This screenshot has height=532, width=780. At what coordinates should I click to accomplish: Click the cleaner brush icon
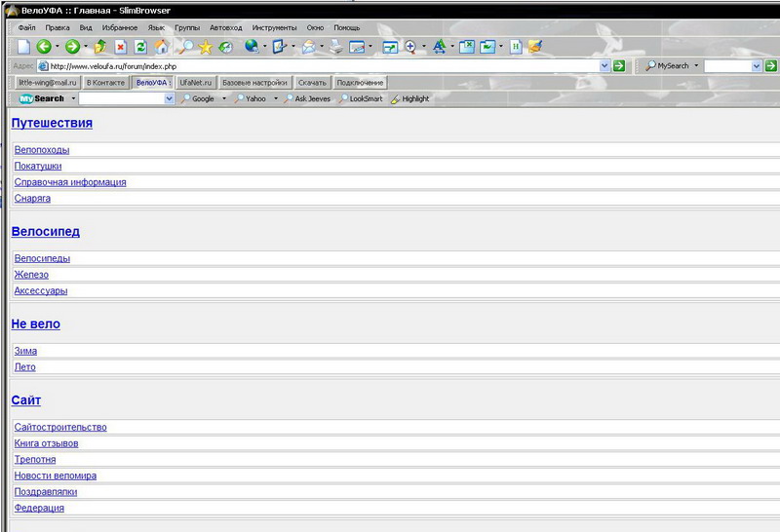click(535, 47)
